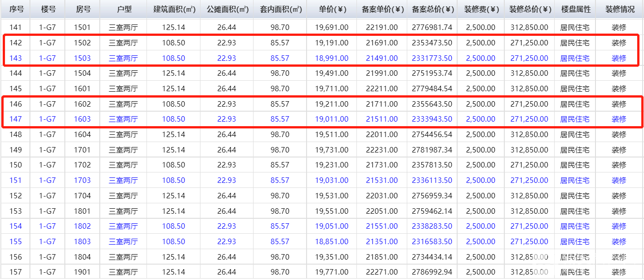The height and width of the screenshot is (280, 644).
Task: Select room number 1501 cell
Action: pyautogui.click(x=83, y=27)
